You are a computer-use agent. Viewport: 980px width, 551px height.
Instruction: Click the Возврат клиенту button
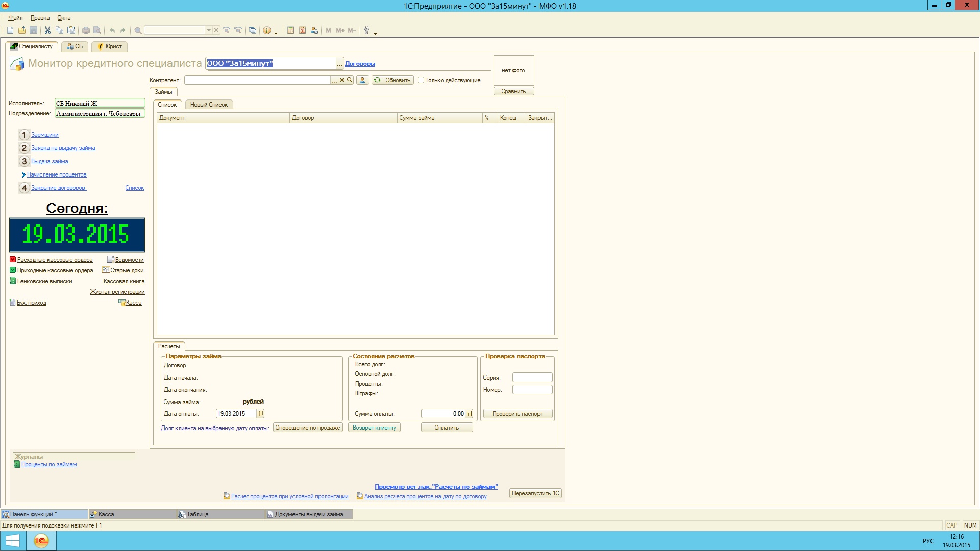(374, 428)
